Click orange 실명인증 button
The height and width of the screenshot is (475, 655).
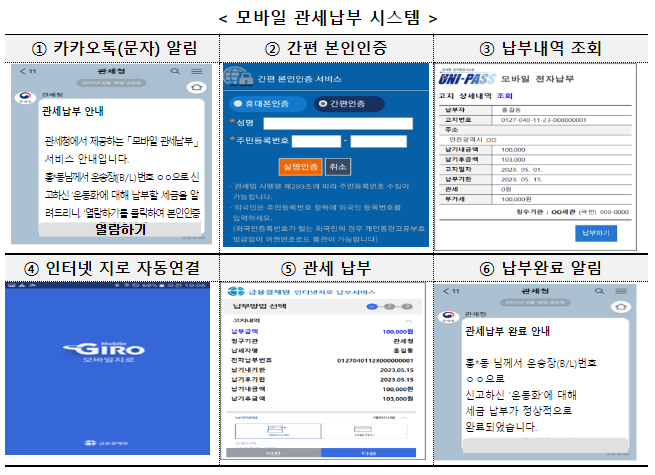tap(300, 167)
